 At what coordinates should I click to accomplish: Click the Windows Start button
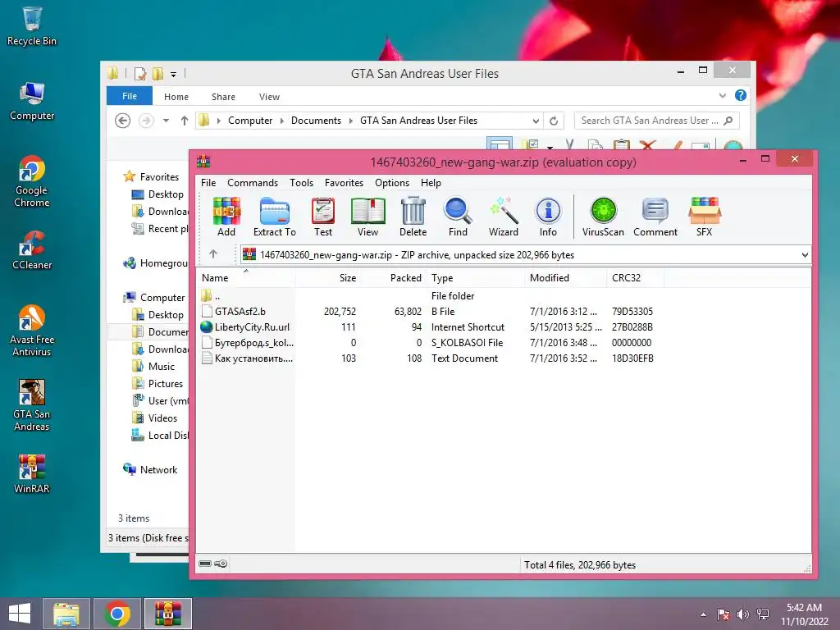coord(20,614)
